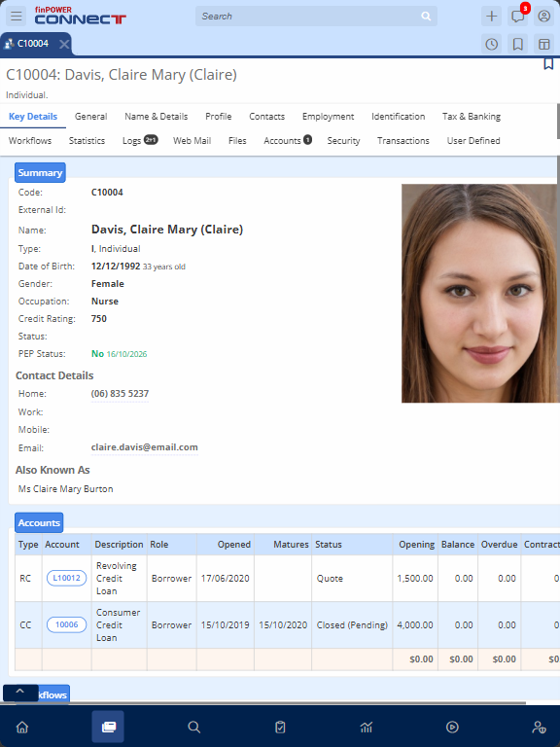Click the opened date 17/06/2020
Screen dimensions: 560x747
click(226, 579)
